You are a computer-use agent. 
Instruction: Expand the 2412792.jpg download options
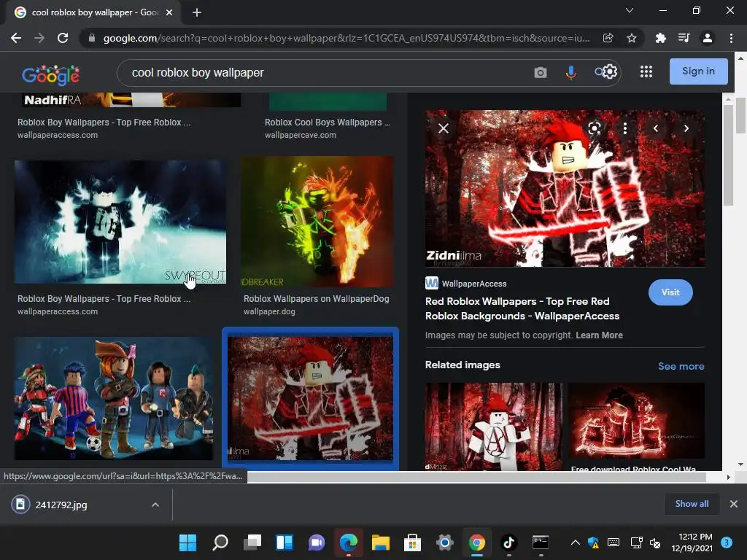(x=155, y=505)
